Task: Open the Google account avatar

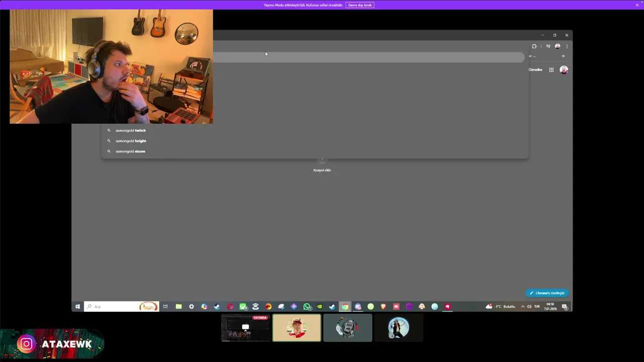Action: point(563,70)
